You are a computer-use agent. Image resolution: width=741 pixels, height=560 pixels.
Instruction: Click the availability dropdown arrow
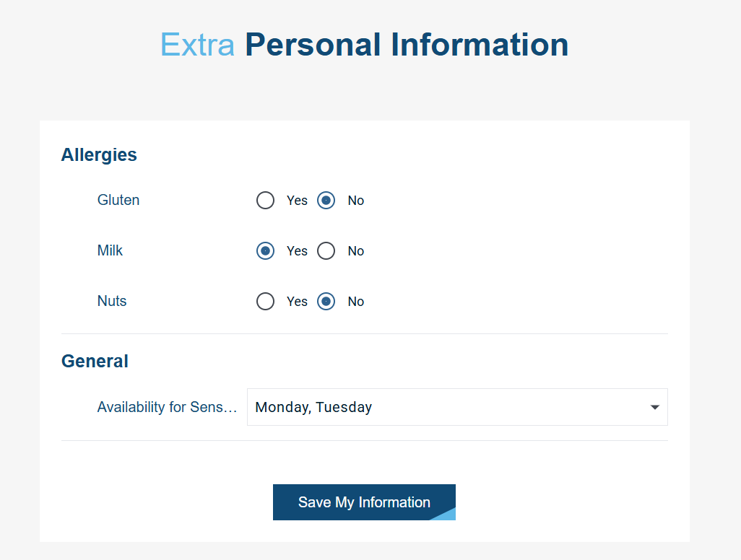coord(654,408)
